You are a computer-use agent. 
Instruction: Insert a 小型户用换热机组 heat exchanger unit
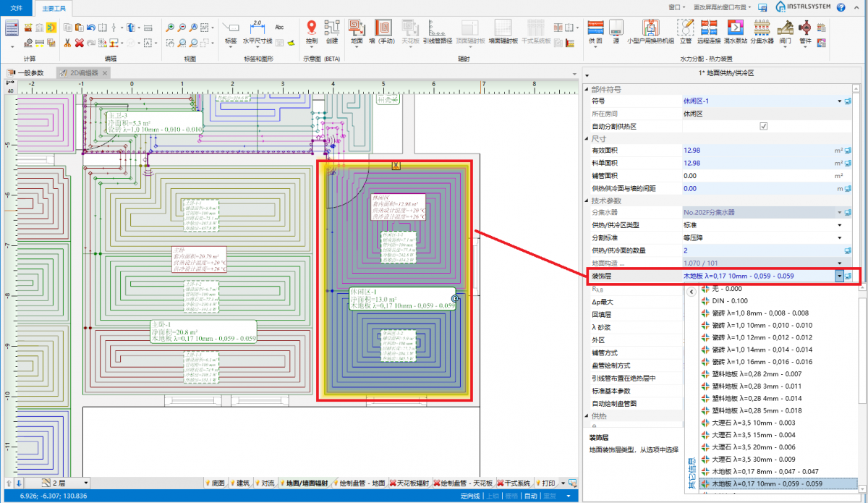click(x=650, y=28)
